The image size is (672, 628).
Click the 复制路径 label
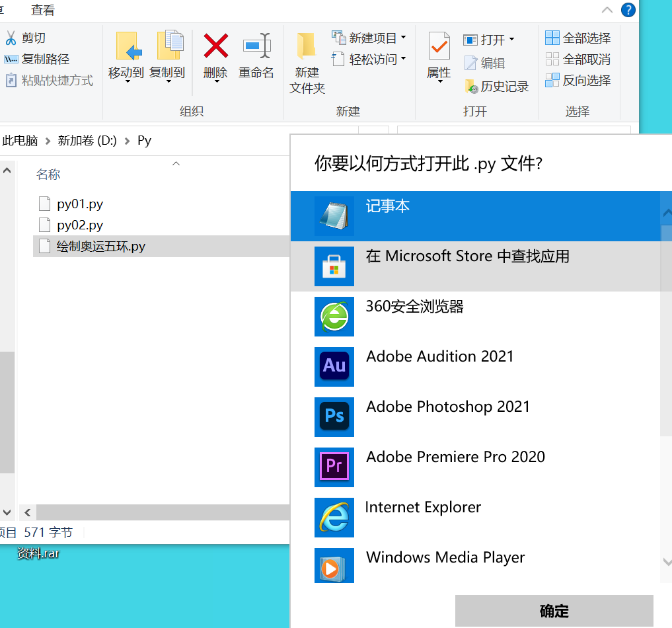coord(46,59)
